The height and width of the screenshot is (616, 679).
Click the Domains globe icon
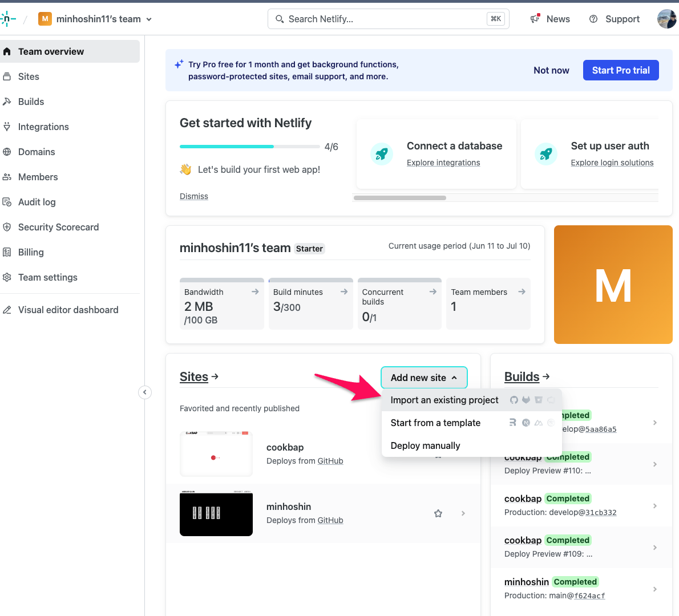click(x=7, y=152)
